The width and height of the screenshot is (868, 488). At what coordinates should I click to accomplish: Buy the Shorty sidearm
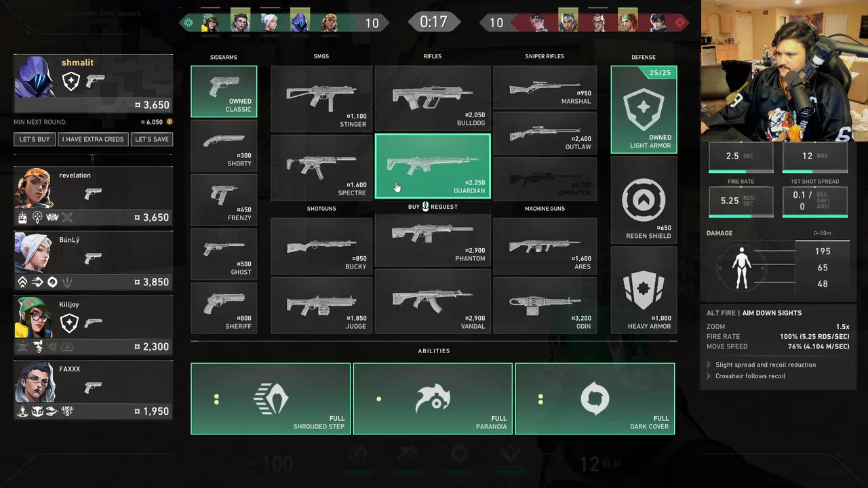coord(224,145)
